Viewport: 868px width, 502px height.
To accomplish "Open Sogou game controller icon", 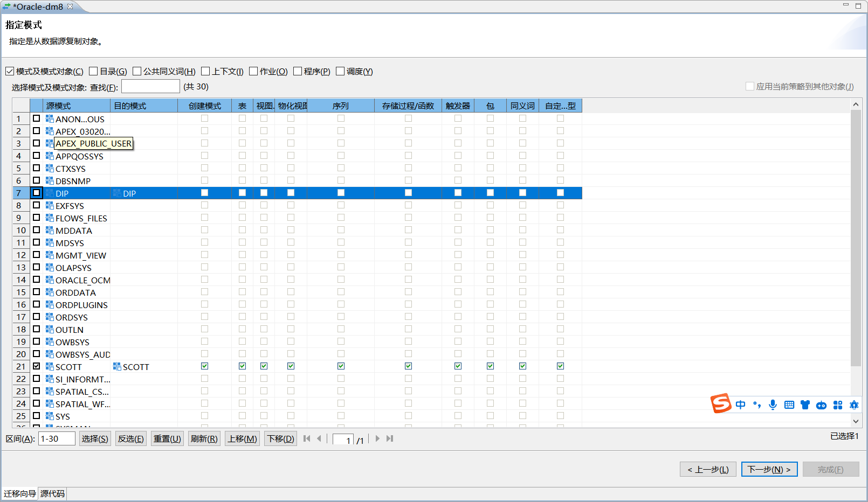I will pos(821,405).
